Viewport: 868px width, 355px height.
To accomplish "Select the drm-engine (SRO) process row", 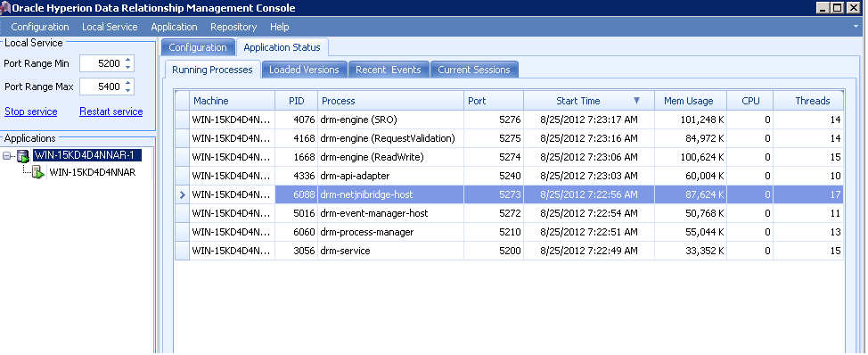I will 509,120.
